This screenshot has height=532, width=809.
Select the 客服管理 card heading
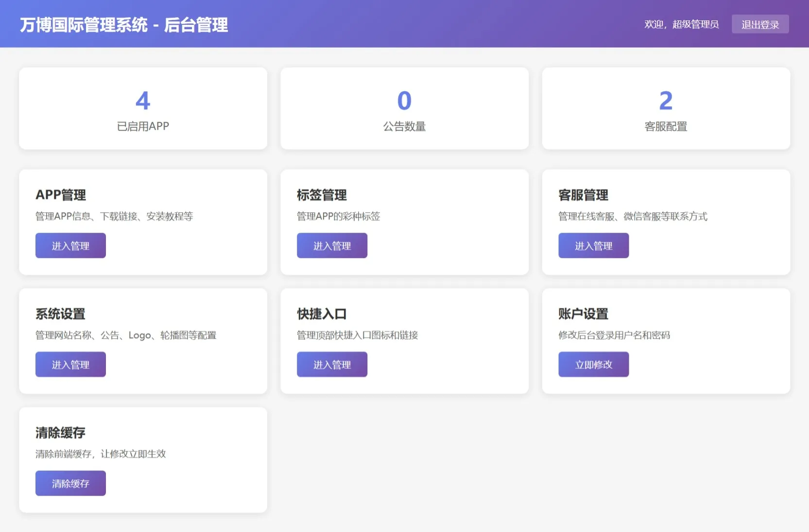coord(583,195)
